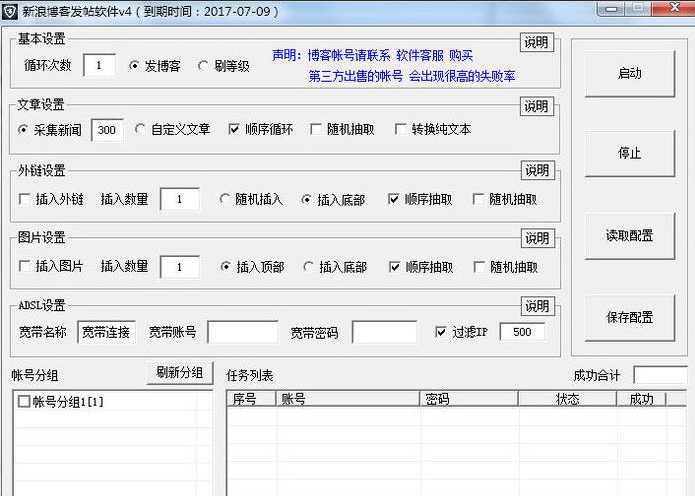Click the app shield icon in title bar

click(10, 11)
